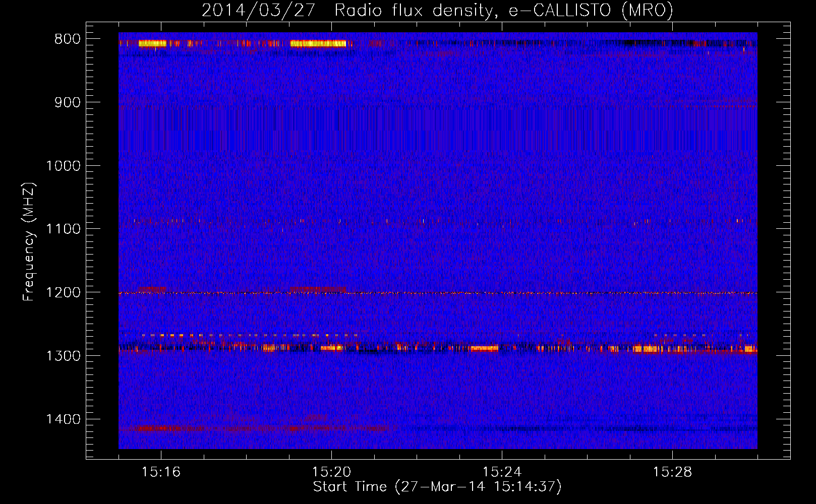Click the 1200 frequency tick label
This screenshot has width=816, height=504.
tap(63, 292)
